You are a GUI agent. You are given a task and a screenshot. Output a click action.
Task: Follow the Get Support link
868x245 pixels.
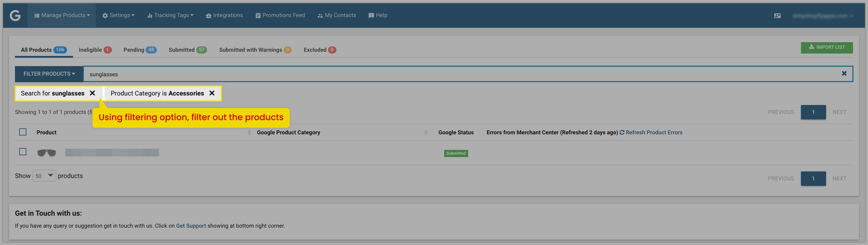coord(191,226)
